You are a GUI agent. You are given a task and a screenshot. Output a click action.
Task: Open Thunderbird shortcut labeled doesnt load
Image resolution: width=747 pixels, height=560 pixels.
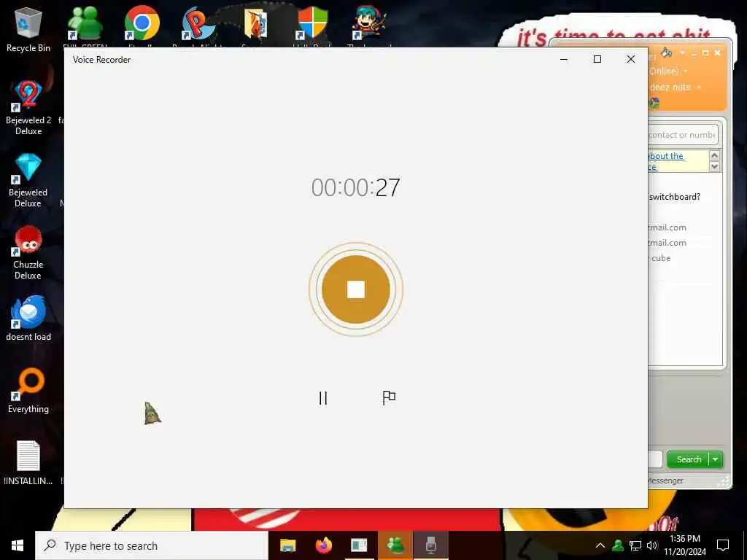point(28,318)
